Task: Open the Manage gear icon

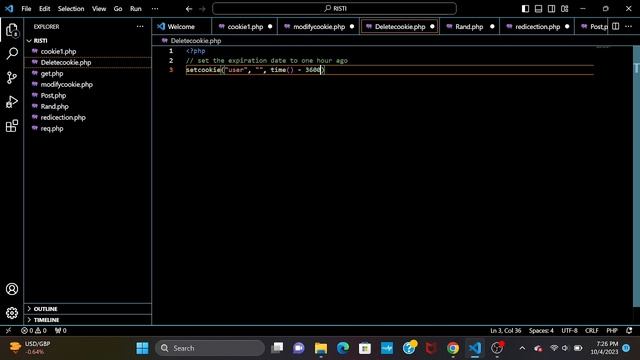Action: [12, 313]
